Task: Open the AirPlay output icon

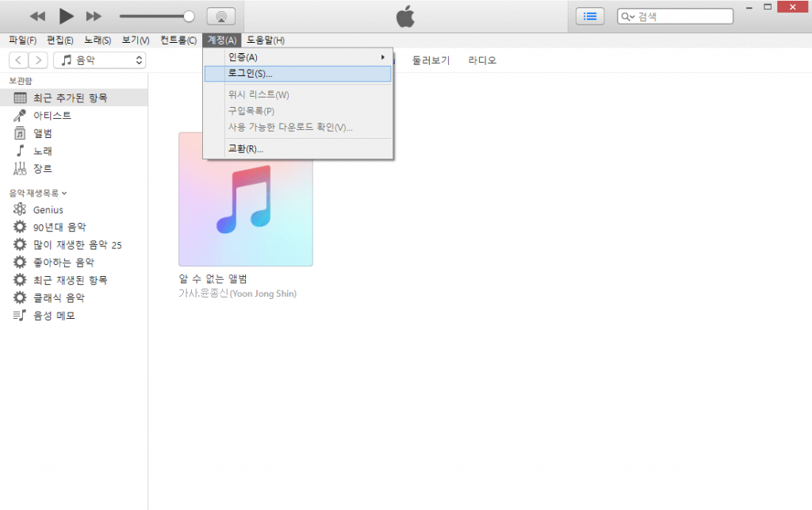Action: [x=220, y=16]
